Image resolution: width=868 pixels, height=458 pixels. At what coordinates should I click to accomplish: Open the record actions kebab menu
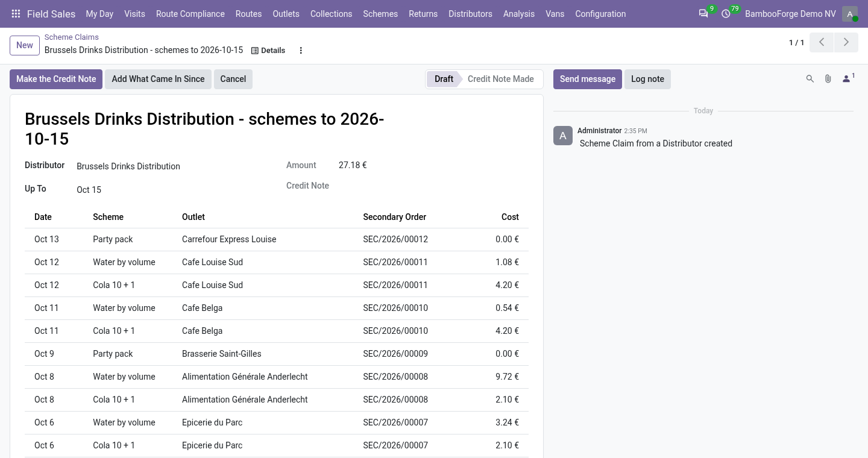coord(301,51)
